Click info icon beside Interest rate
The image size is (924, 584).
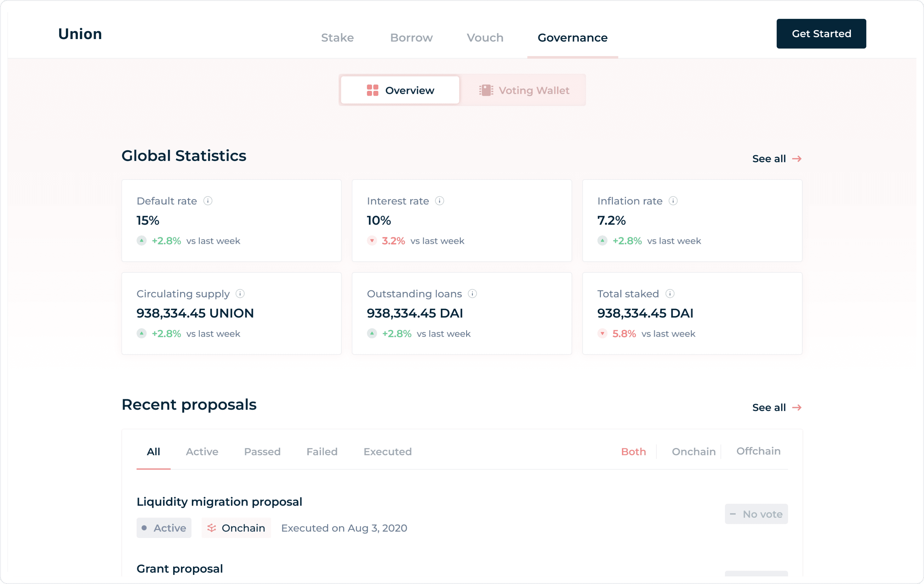[439, 201]
